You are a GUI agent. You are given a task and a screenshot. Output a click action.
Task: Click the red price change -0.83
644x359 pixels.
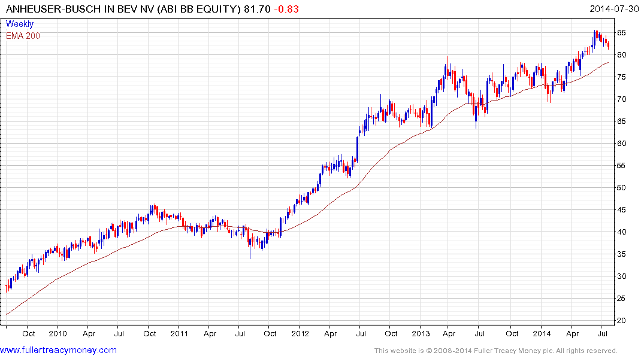click(x=286, y=9)
